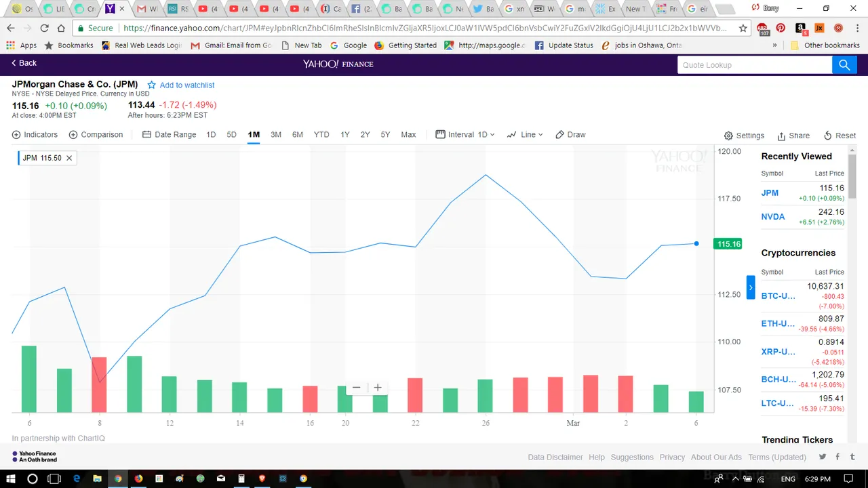Select the 1D range
This screenshot has height=488, width=868.
tap(211, 135)
